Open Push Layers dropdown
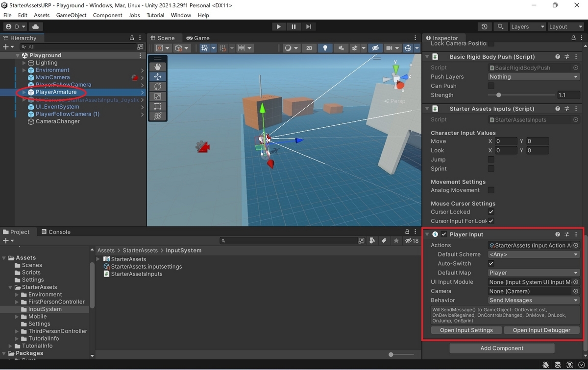This screenshot has width=588, height=370. click(534, 77)
